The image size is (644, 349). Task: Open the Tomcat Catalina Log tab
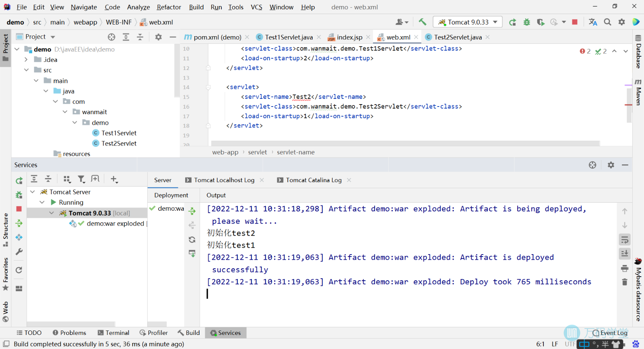[314, 180]
